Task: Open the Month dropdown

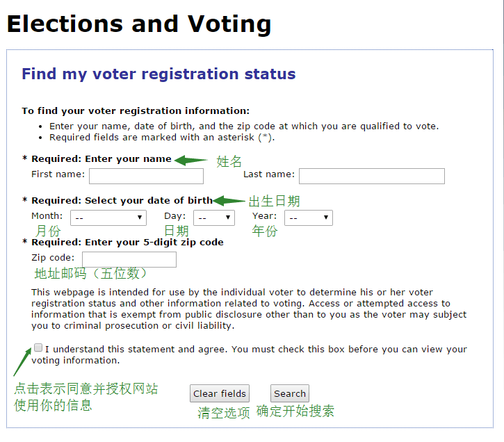Action: 108,218
